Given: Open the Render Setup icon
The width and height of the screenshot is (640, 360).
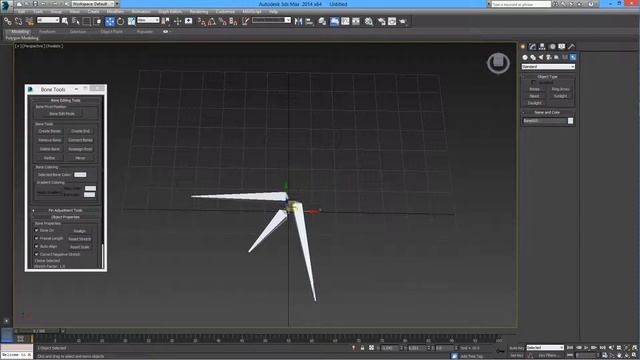Looking at the screenshot, I should (x=381, y=21).
